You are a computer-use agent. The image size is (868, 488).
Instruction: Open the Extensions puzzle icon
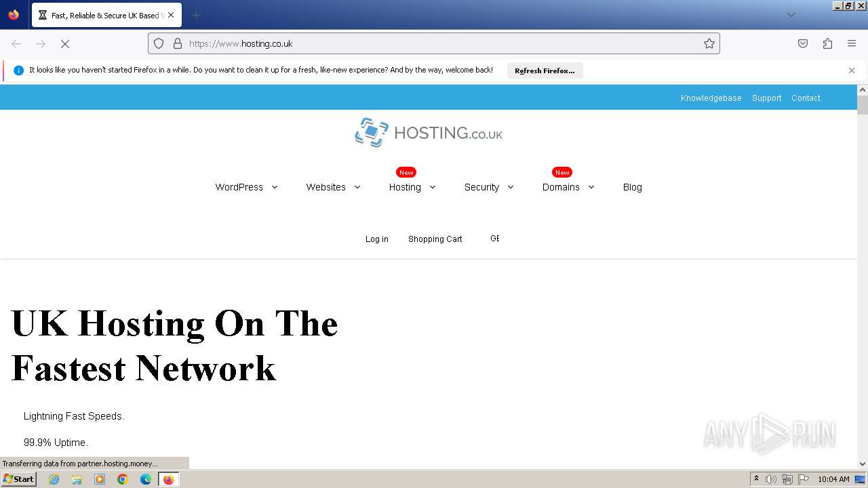827,43
